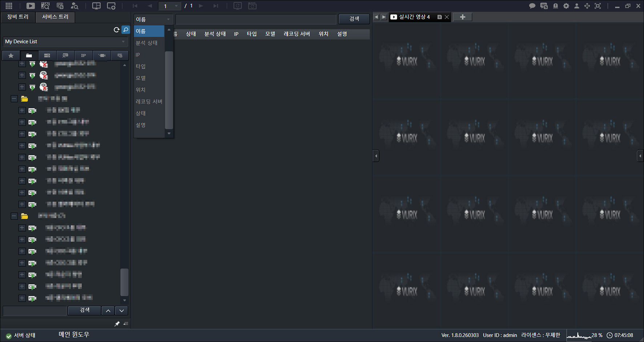Select the disconnected devices filter

65,56
